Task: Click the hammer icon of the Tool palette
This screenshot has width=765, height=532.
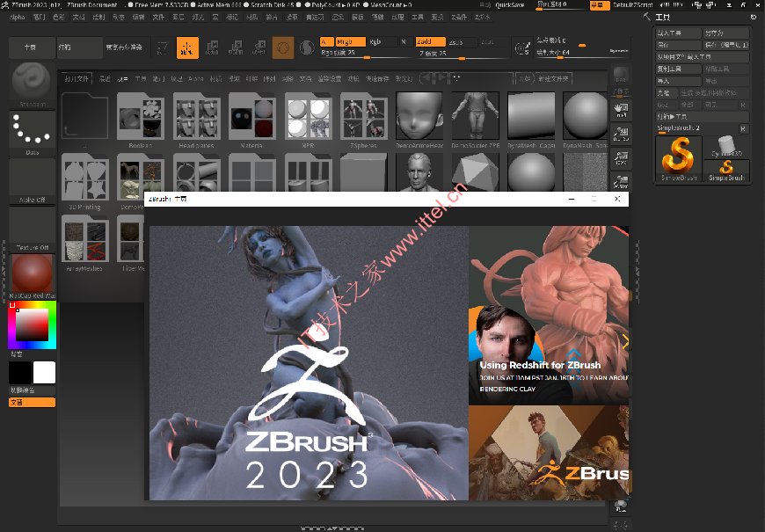Action: point(647,17)
